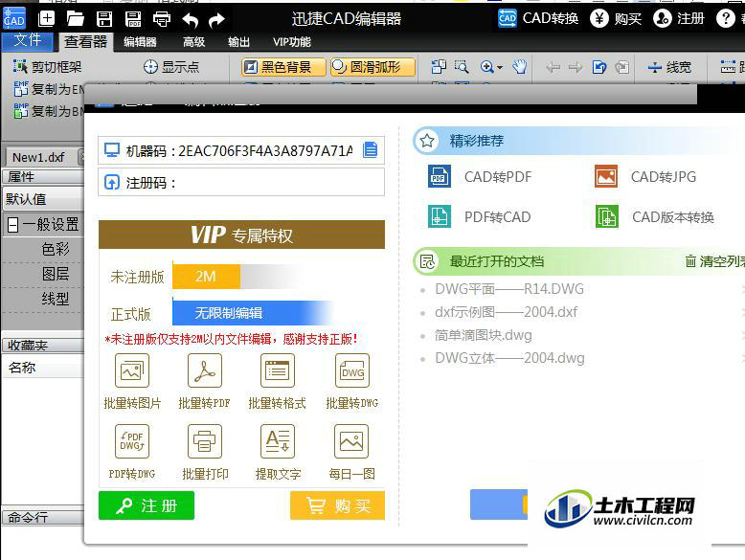This screenshot has height=560, width=745.
Task: Open the 文件 menu
Action: [27, 40]
